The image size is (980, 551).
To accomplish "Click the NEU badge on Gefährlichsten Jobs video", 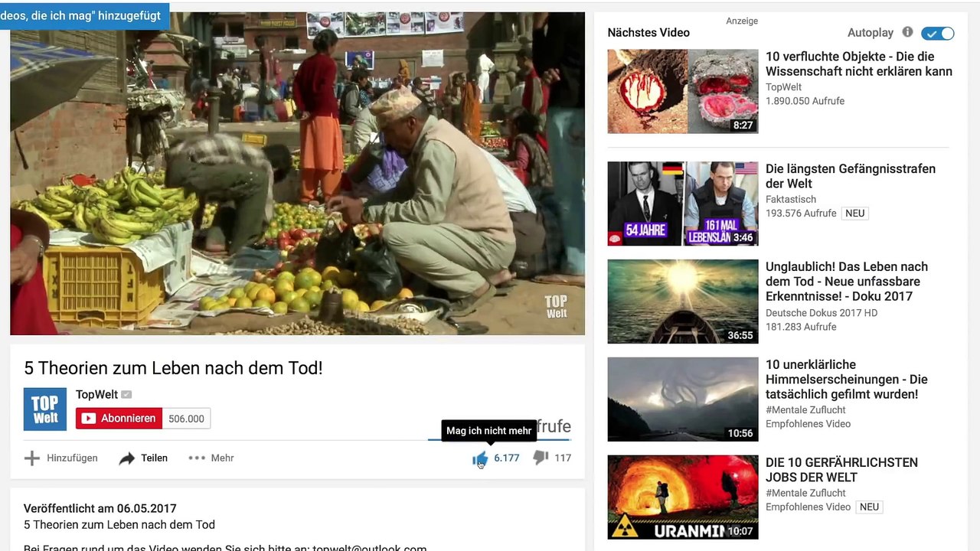I will click(869, 507).
